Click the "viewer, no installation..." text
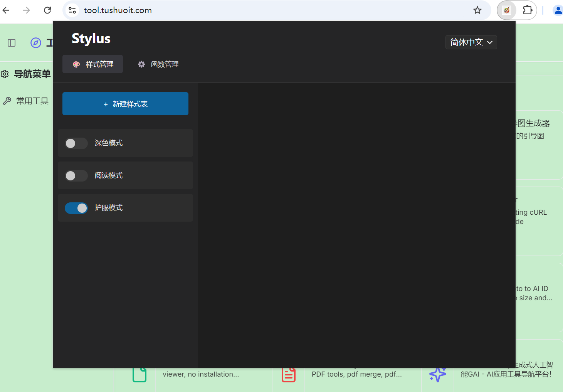This screenshot has width=563, height=392. 201,374
